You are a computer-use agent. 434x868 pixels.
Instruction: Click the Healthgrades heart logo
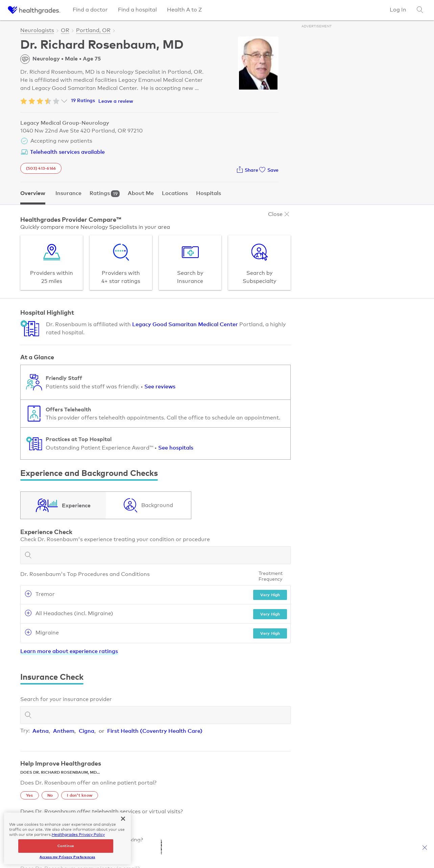(x=13, y=10)
